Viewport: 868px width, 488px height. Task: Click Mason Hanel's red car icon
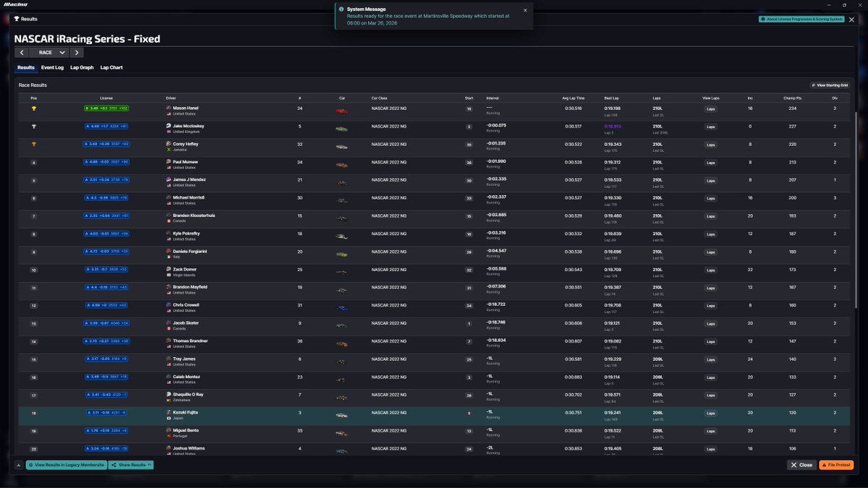tap(341, 111)
